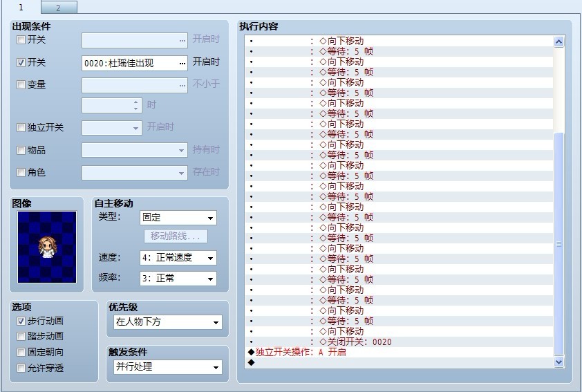Select the last 向下移动 line before 关闭开关

pos(399,331)
